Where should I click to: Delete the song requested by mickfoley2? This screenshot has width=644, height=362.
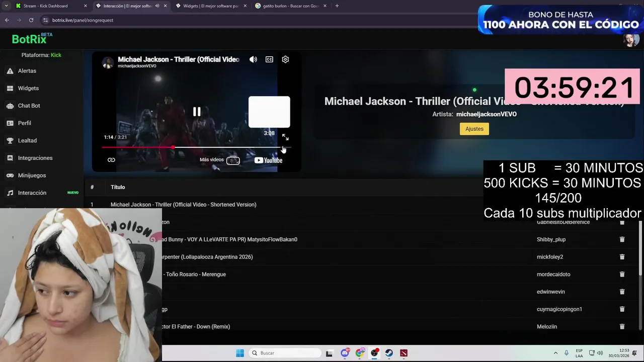pyautogui.click(x=622, y=257)
